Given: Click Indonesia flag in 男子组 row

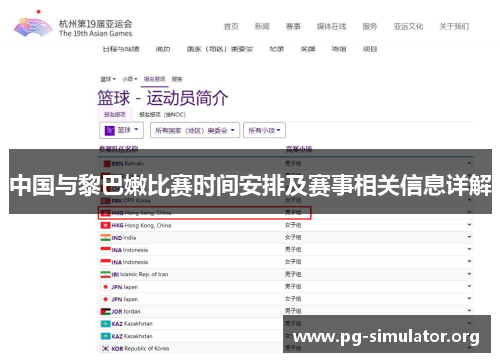Looking at the screenshot, I should 105,250.
